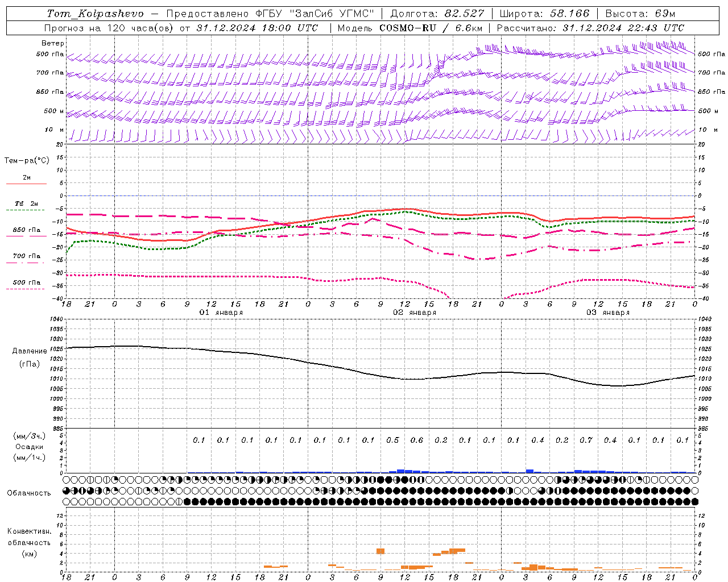Image resolution: width=728 pixels, height=582 pixels.
Task: Click the 'Ветер' wind panel label
Action: pos(53,43)
